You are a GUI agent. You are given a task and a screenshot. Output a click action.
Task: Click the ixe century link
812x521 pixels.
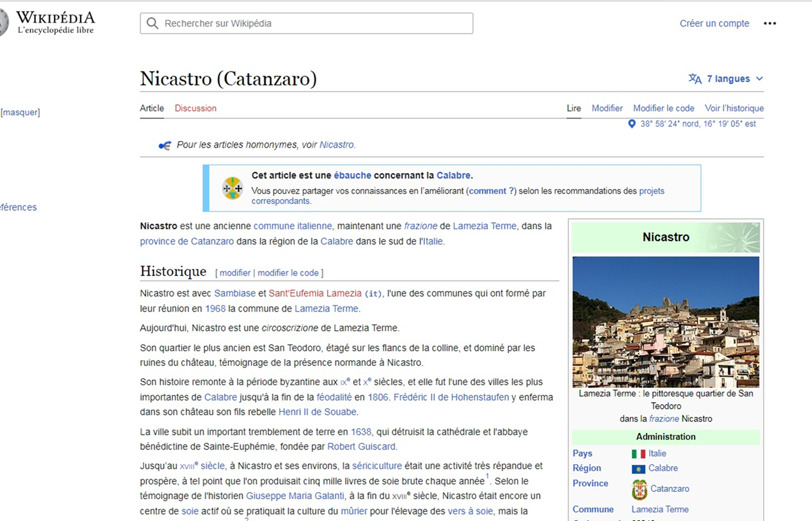345,382
